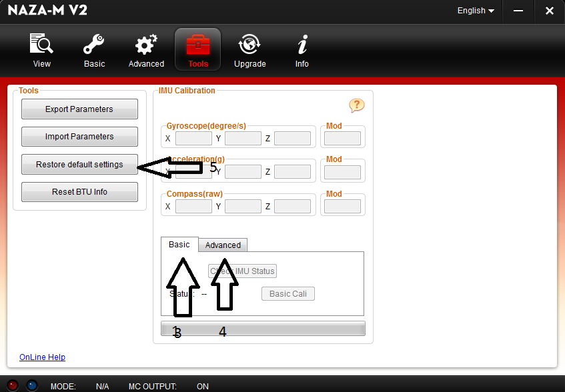The image size is (565, 392).
Task: Click the NAZA-M V2 title text
Action: (x=47, y=10)
